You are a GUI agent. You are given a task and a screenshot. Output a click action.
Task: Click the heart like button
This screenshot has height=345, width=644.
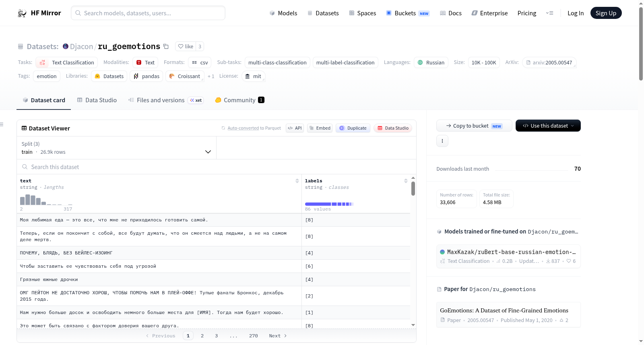(x=186, y=46)
